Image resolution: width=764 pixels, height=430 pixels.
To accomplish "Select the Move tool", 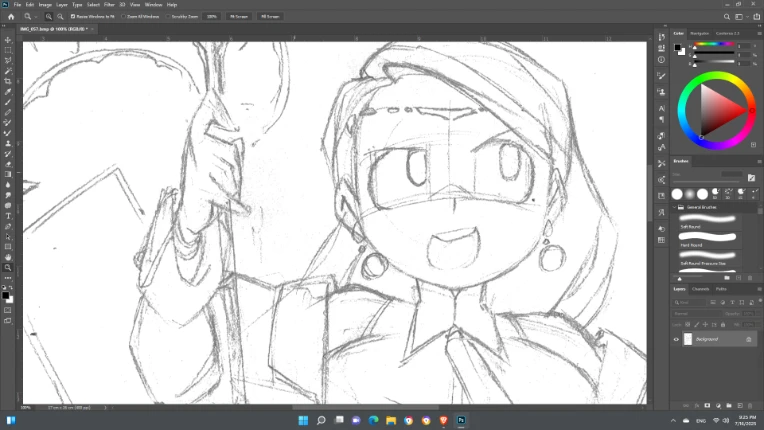I will point(8,40).
